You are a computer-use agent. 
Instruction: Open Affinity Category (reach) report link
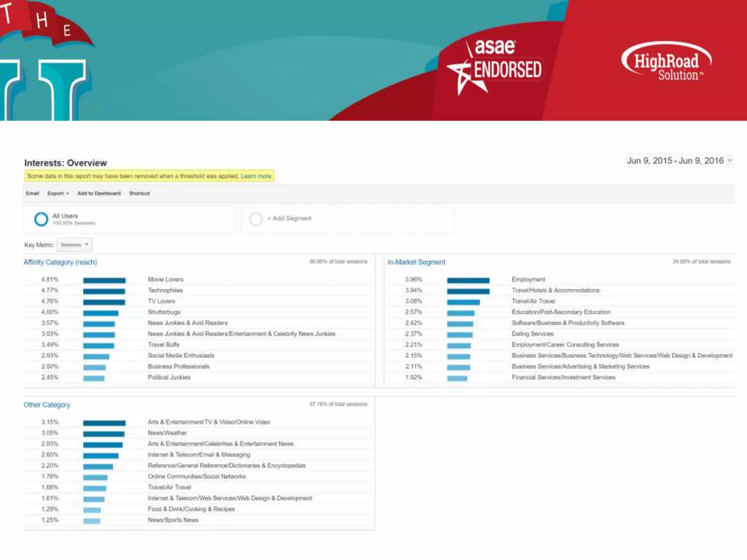click(60, 262)
